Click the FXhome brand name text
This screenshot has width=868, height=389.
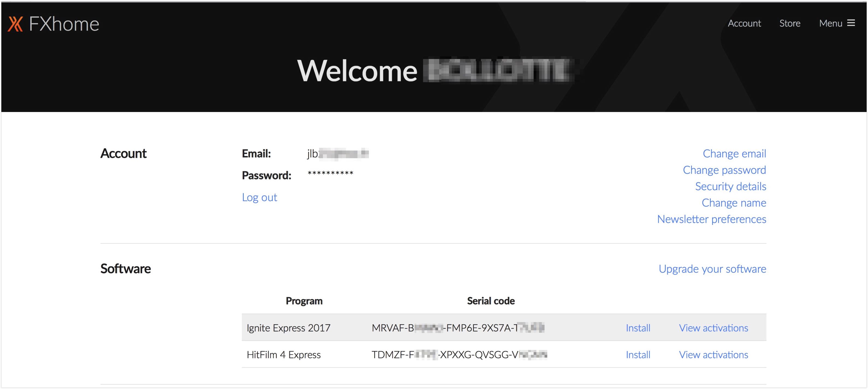coord(64,24)
